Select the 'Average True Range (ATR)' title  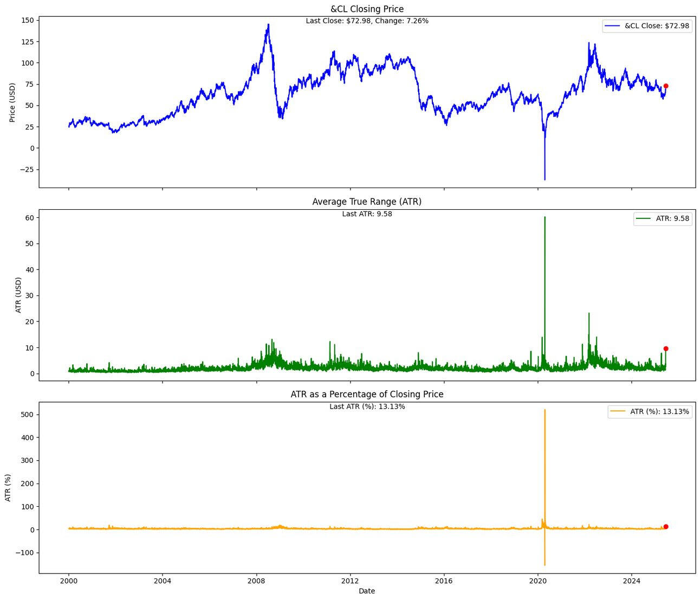point(367,202)
